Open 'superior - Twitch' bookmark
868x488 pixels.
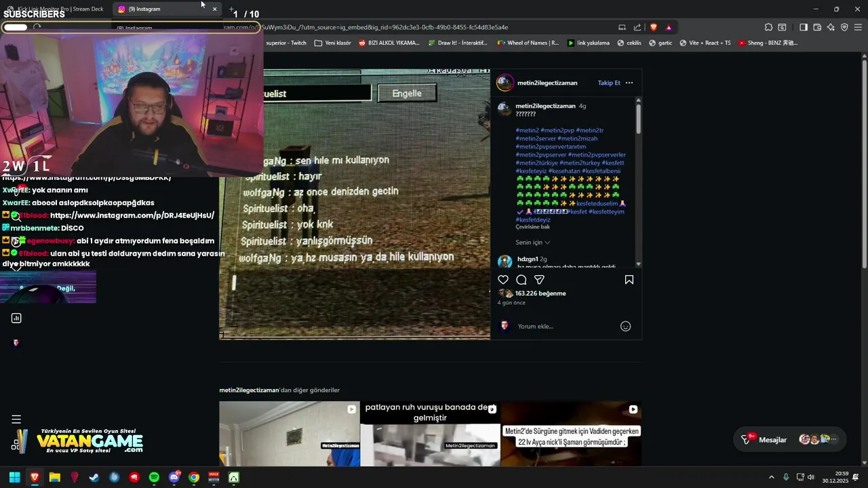coord(286,43)
